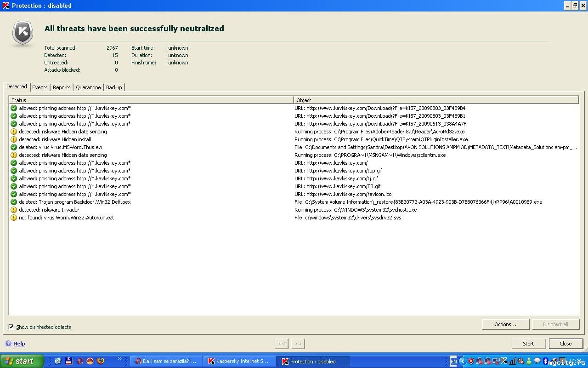The image size is (588, 368).
Task: Switch to the 'Da li sam se zarazila?!' taskbar window
Action: (x=165, y=361)
